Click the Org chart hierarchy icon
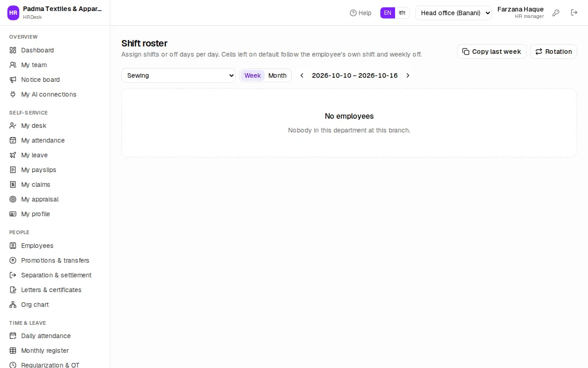The height and width of the screenshot is (368, 588). click(13, 305)
